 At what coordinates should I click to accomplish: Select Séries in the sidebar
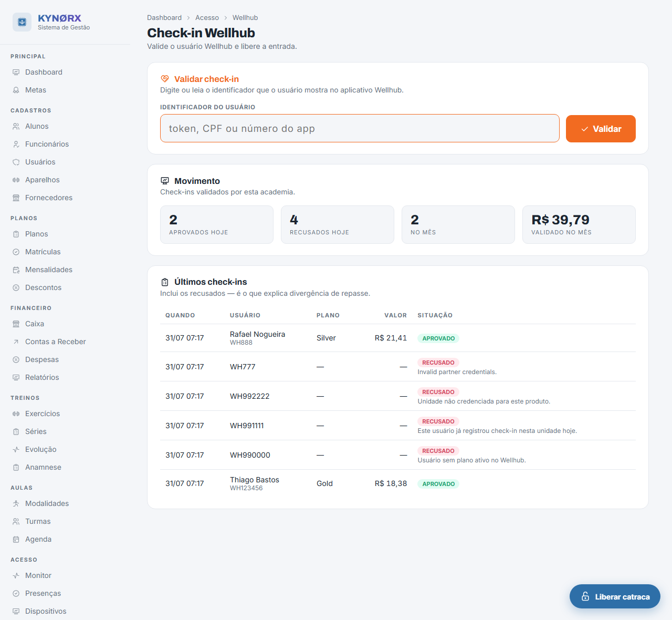(65, 431)
